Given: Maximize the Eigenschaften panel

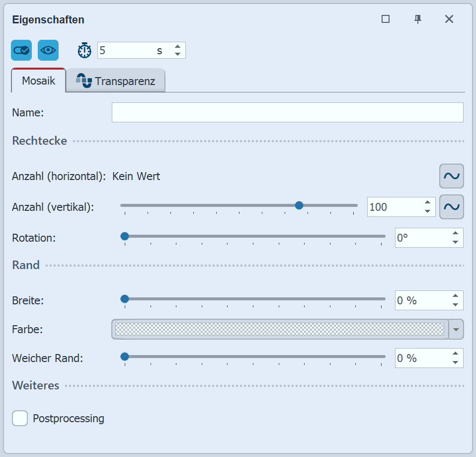Looking at the screenshot, I should tap(386, 19).
